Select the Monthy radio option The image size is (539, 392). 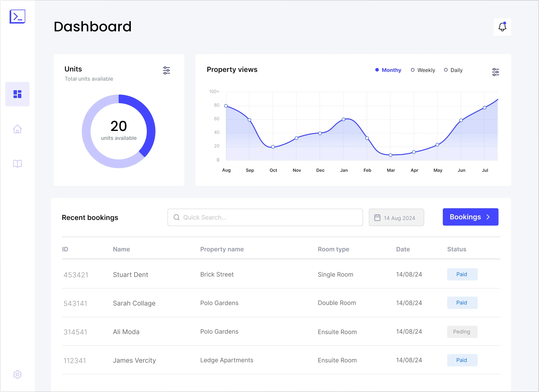tap(388, 70)
